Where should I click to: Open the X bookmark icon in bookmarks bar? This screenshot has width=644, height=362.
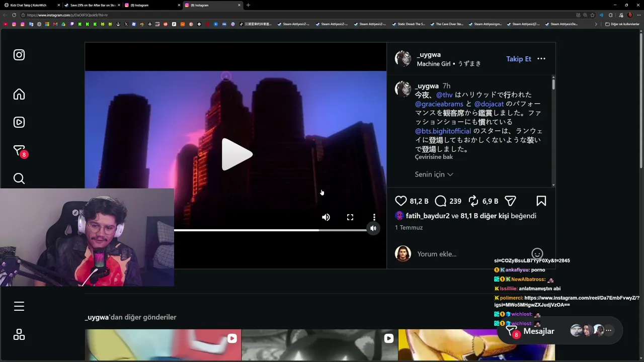click(x=126, y=24)
